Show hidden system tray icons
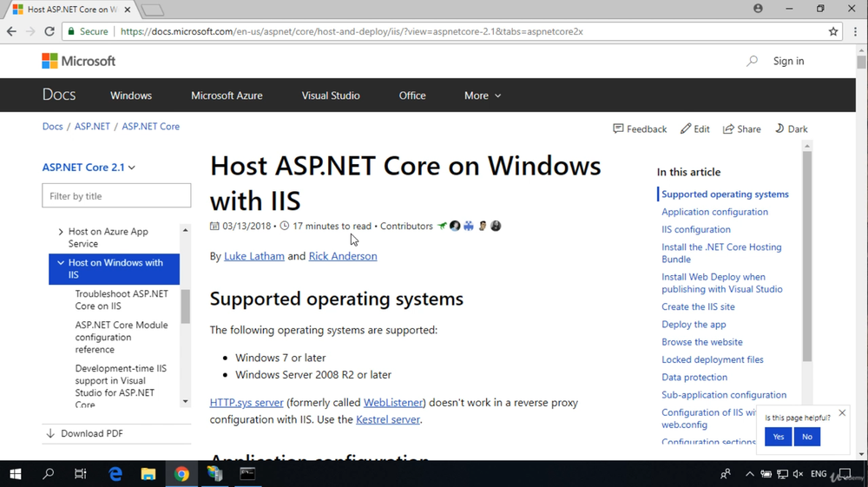Viewport: 868px width, 487px height. [x=750, y=474]
